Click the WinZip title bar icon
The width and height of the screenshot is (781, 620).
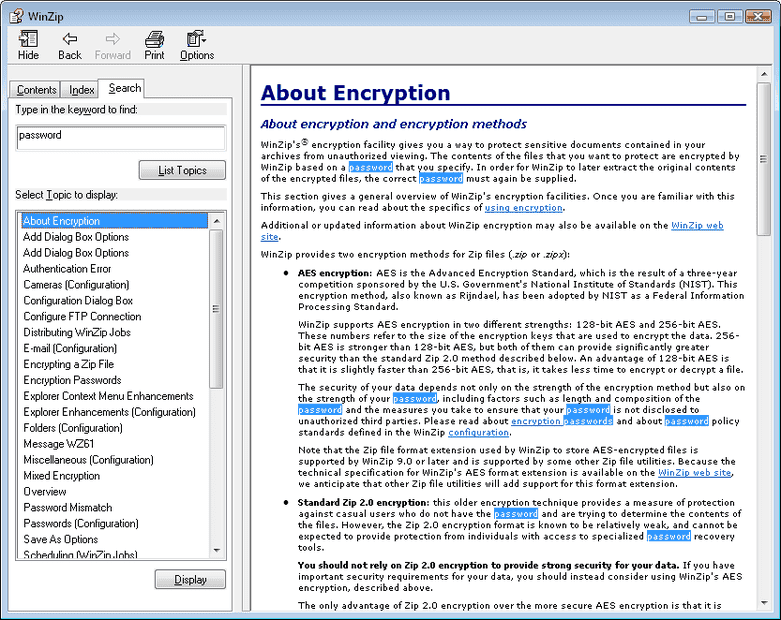[16, 16]
